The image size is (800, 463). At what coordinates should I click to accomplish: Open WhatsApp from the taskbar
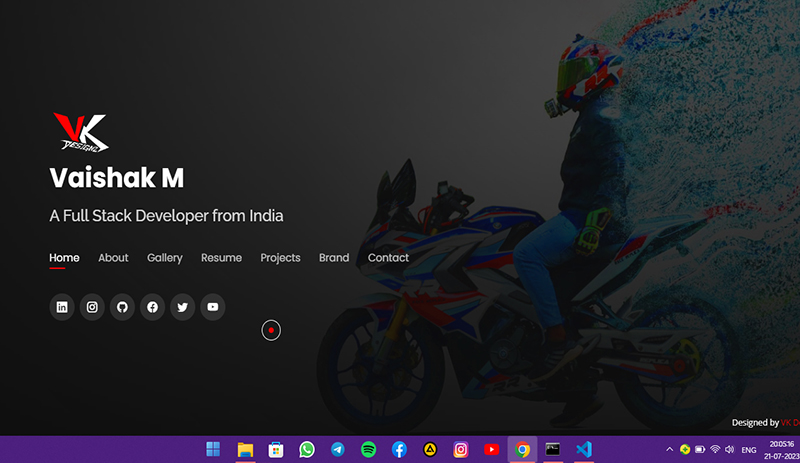(307, 449)
